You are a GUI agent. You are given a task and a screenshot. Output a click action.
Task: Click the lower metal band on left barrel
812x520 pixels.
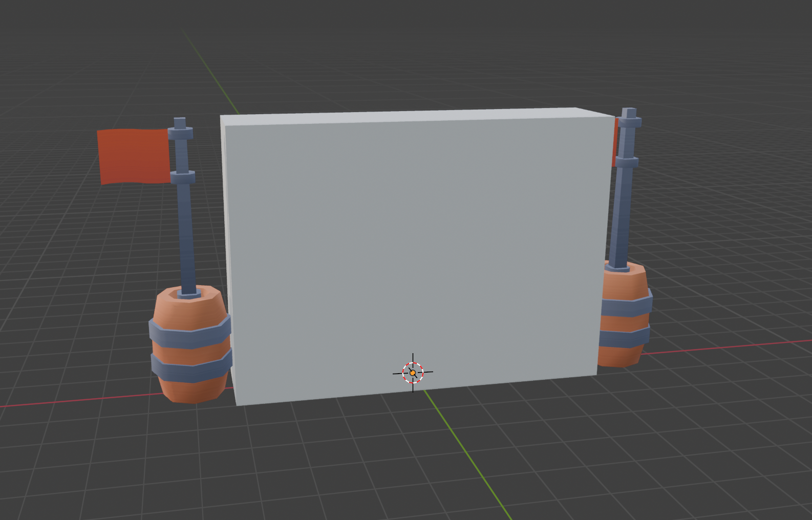click(191, 365)
